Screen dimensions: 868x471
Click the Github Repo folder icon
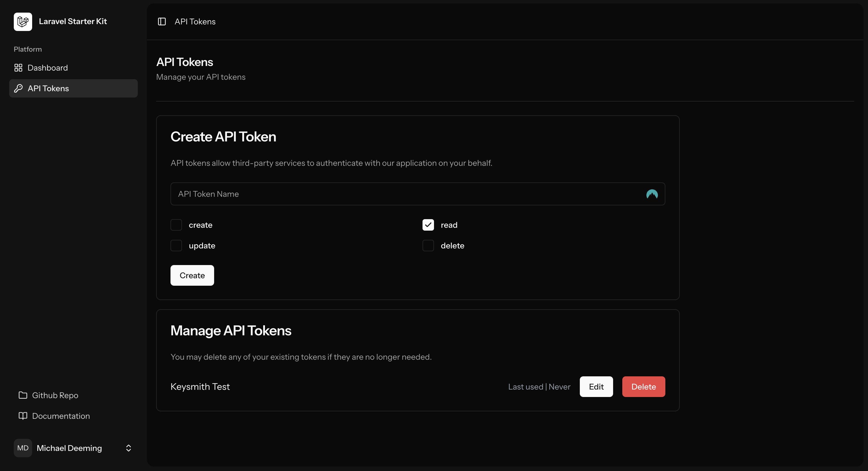point(23,395)
